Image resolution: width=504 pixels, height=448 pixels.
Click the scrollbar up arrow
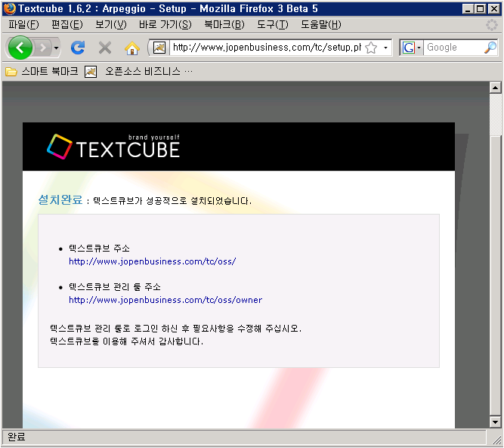[495, 88]
